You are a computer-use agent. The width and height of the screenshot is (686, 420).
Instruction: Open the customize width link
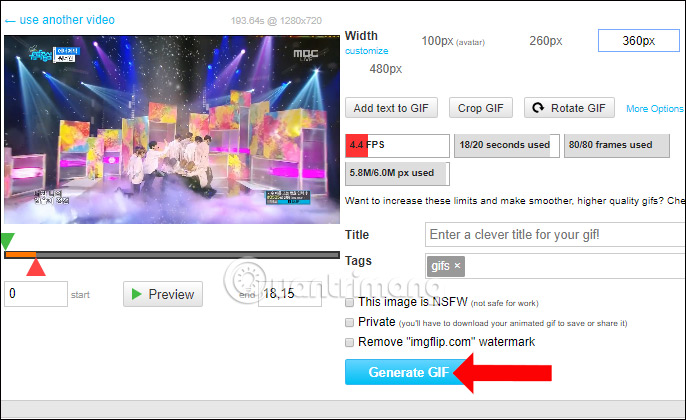coord(366,51)
